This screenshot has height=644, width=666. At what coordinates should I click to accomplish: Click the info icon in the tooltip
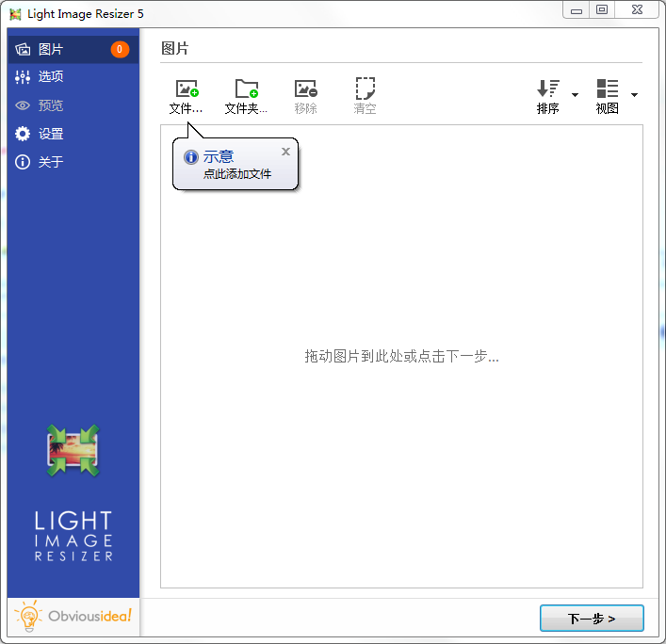pos(191,157)
